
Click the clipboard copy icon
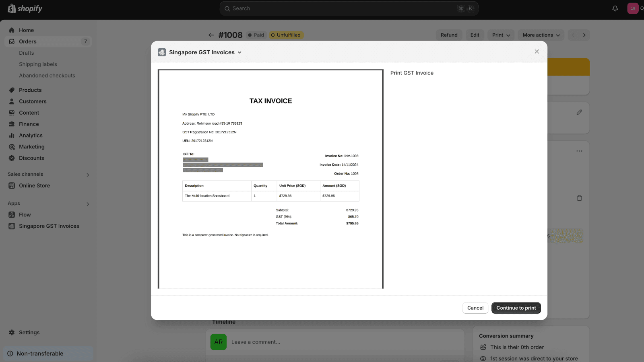click(579, 198)
